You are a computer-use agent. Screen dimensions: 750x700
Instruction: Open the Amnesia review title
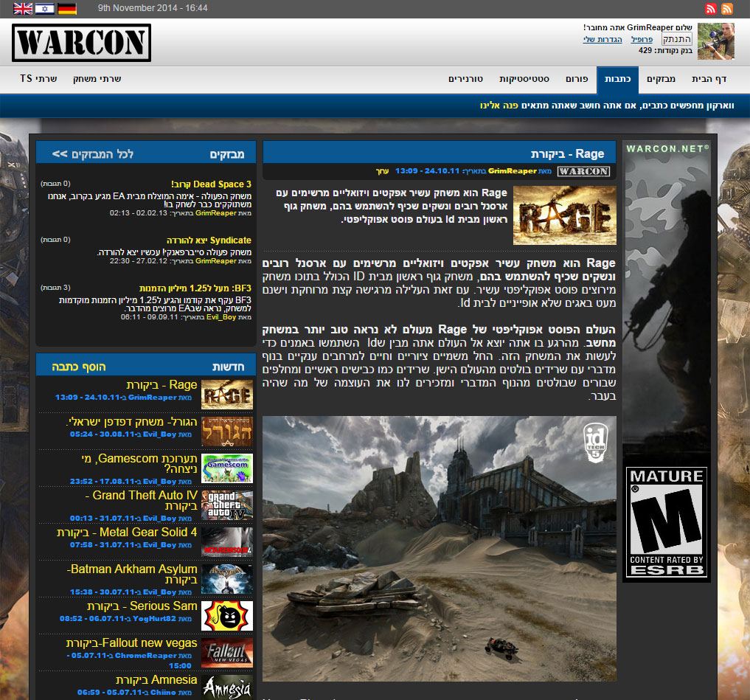click(x=156, y=679)
